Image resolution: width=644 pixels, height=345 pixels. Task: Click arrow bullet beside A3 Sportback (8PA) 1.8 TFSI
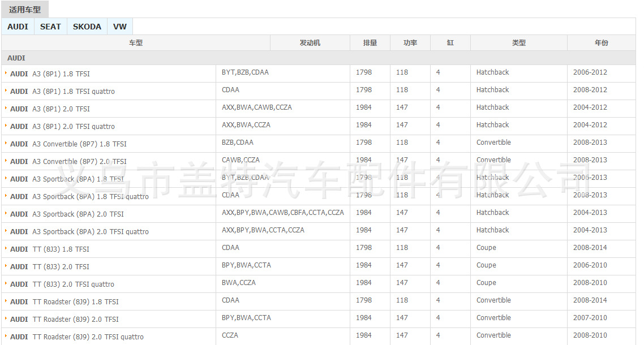pos(6,178)
